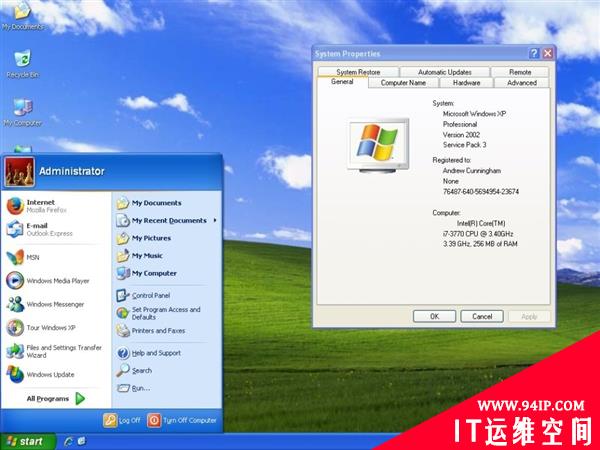Click the text Version 2002
This screenshot has height=450, width=600.
(x=461, y=135)
